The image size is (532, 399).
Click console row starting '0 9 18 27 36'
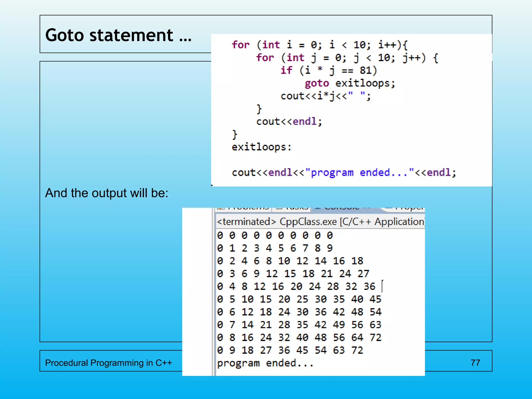click(x=290, y=350)
